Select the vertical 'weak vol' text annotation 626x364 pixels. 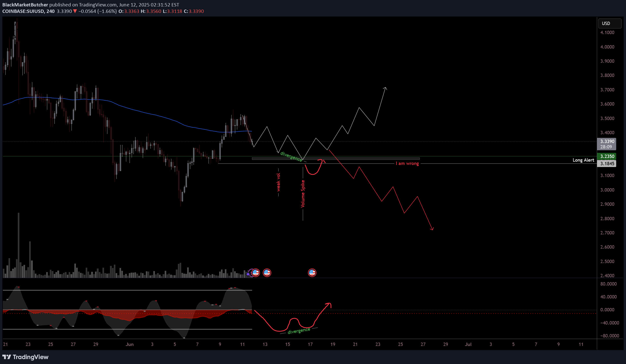[x=278, y=182]
